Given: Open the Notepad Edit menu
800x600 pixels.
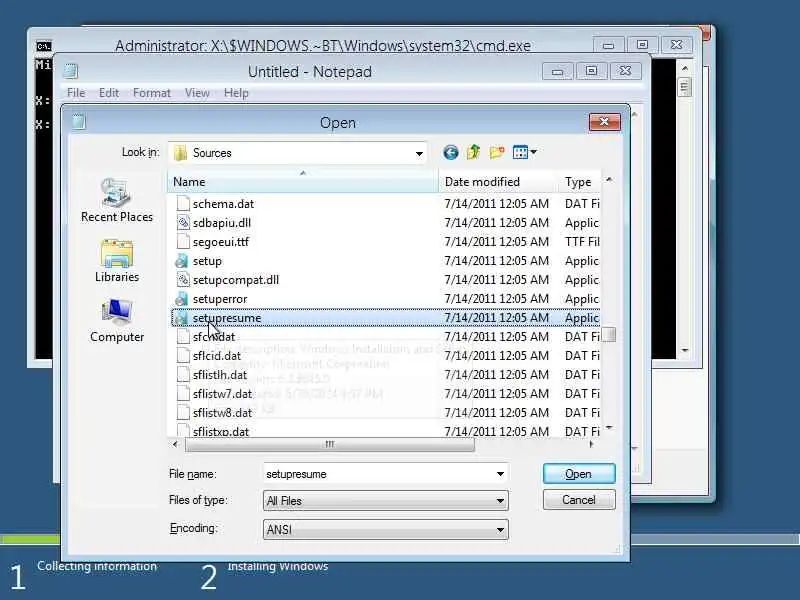Looking at the screenshot, I should tap(109, 93).
